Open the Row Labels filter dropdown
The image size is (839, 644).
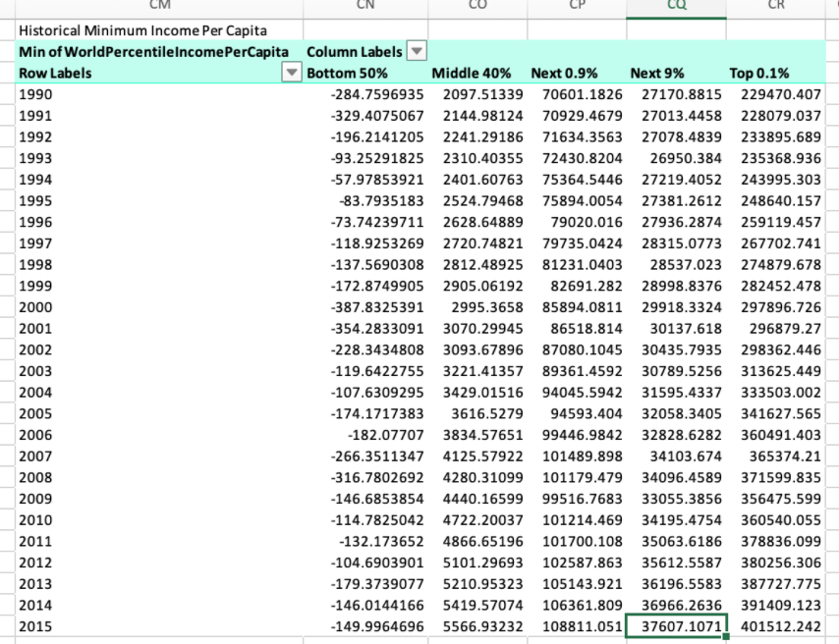pyautogui.click(x=291, y=73)
